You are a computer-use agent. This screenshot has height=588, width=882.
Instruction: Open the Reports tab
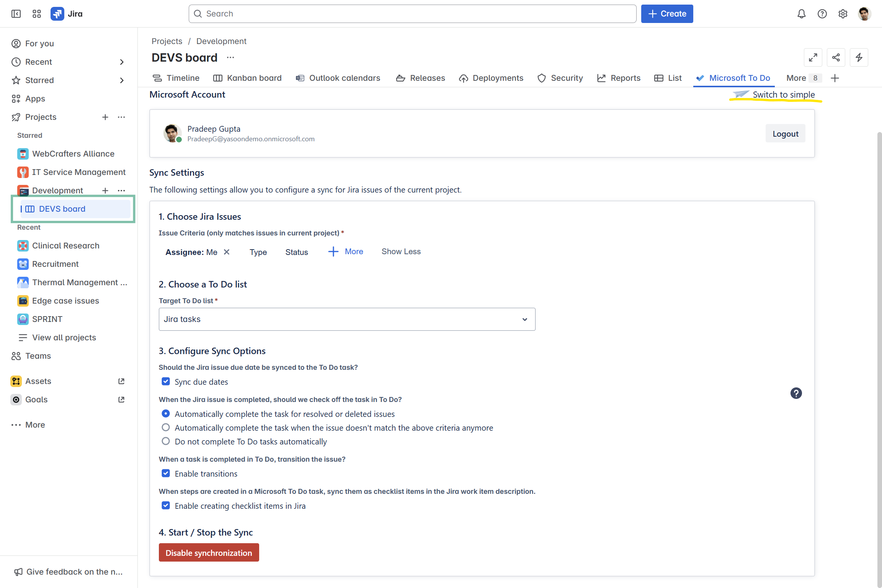point(619,78)
